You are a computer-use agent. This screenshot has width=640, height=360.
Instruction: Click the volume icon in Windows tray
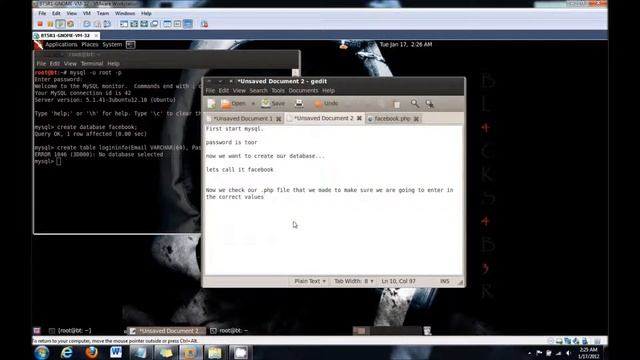[x=568, y=353]
